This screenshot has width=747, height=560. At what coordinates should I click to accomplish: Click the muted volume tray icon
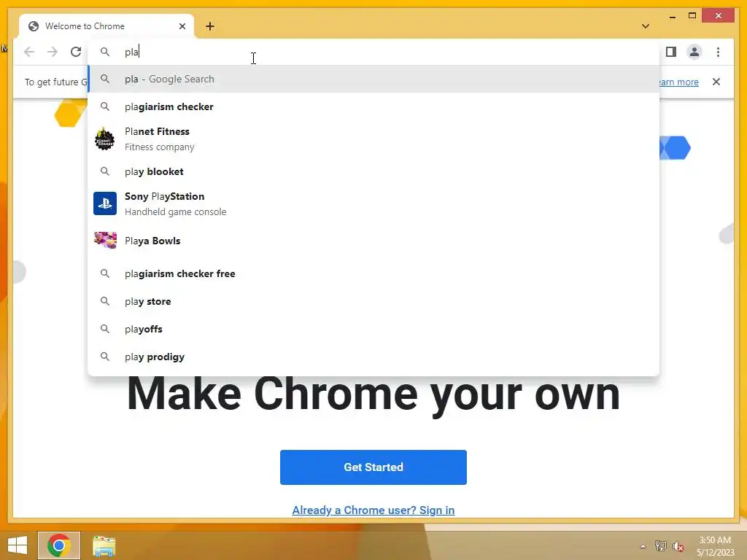[x=678, y=546]
